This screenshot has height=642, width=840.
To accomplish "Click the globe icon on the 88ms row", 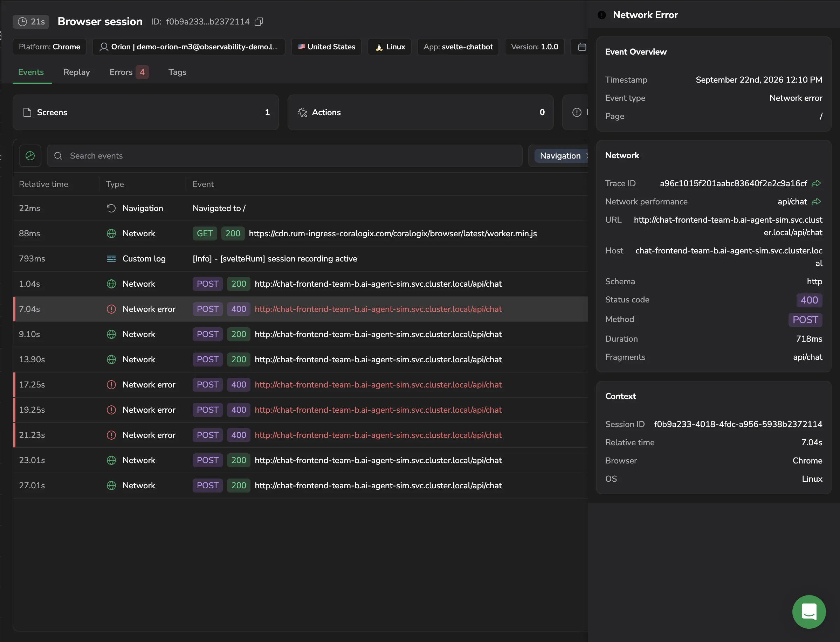I will 111,233.
